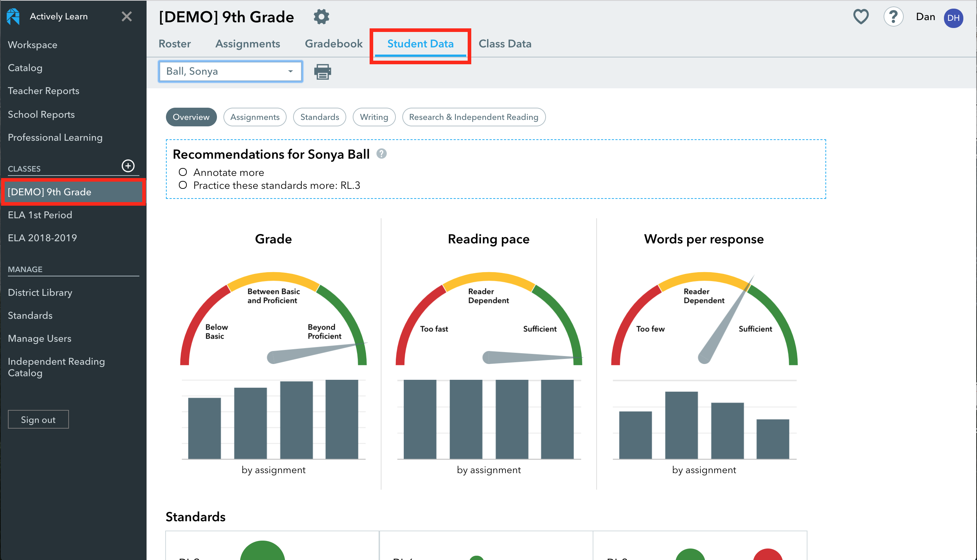Click the Sign out button

tap(38, 419)
